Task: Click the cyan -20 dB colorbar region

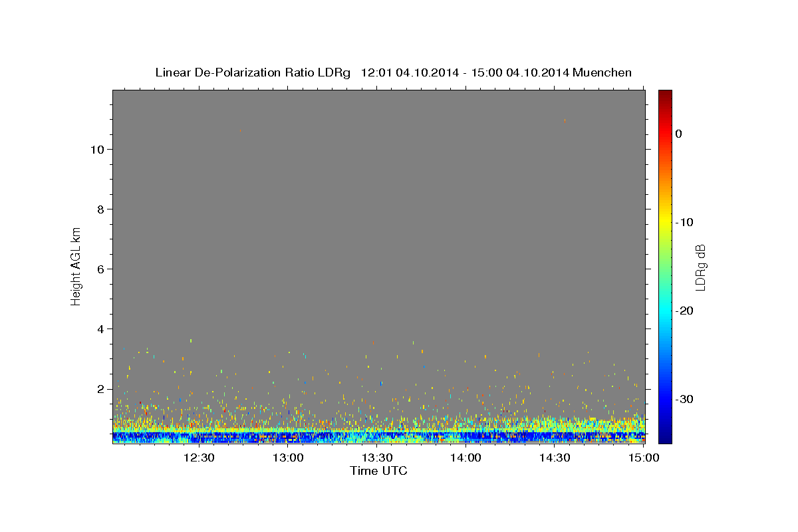Action: pyautogui.click(x=665, y=311)
